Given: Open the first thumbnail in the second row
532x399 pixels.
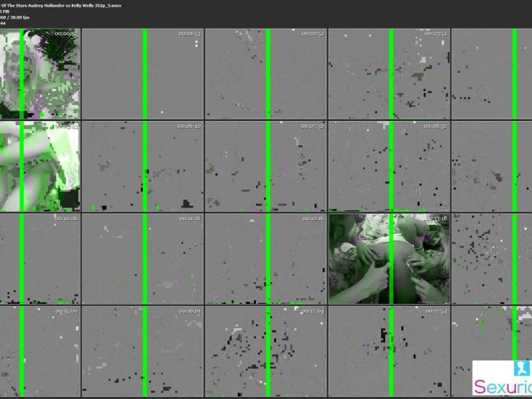Looking at the screenshot, I should (40, 166).
